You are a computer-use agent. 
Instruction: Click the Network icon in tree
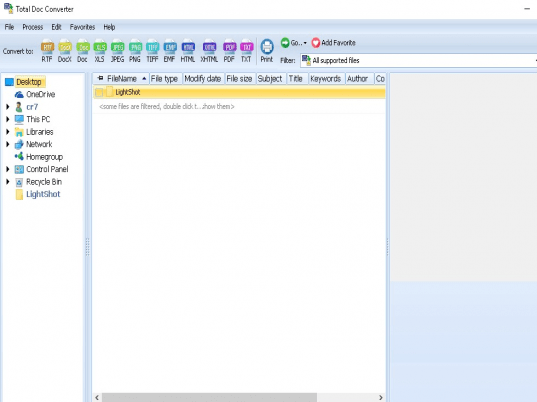coord(19,145)
